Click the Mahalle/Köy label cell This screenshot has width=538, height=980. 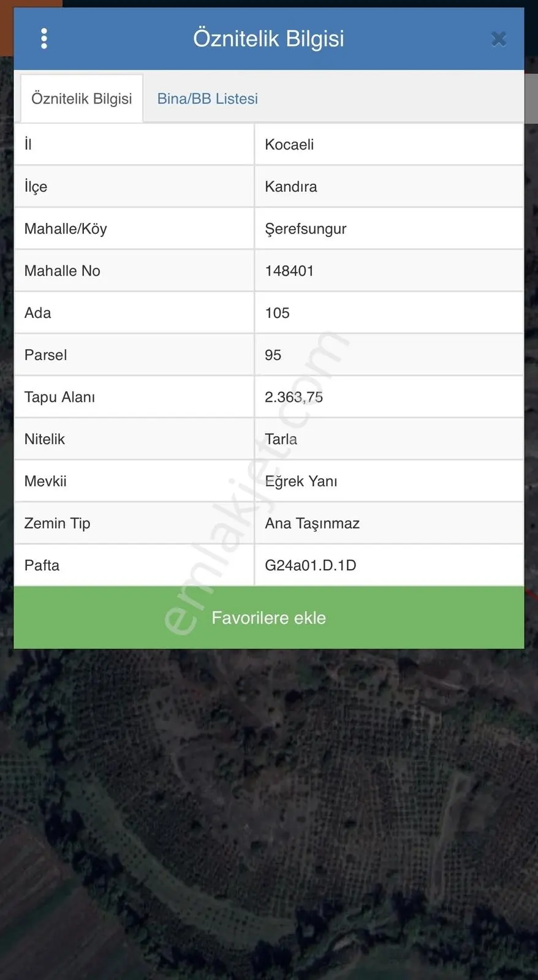pos(134,229)
